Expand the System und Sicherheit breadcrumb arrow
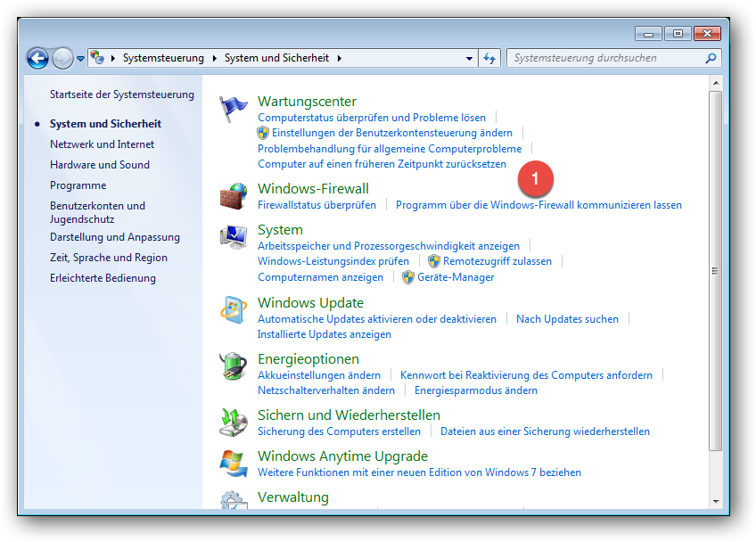The image size is (756, 542). tap(340, 58)
